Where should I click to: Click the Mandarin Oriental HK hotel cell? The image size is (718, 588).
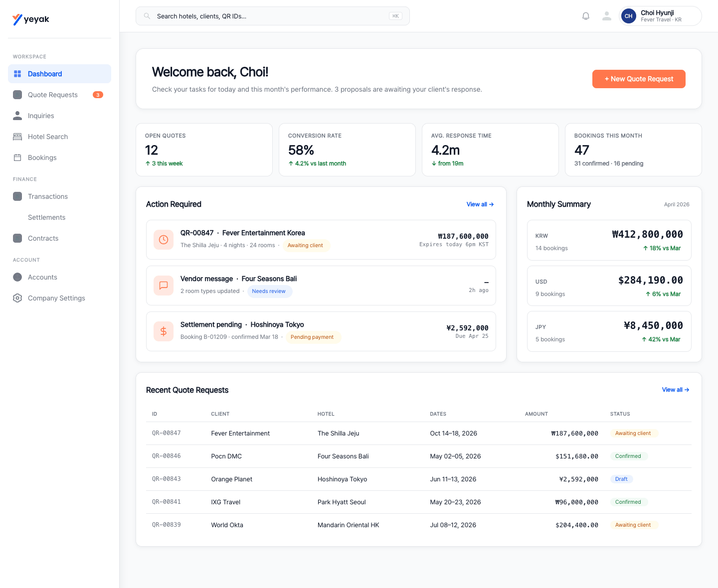[x=349, y=525]
